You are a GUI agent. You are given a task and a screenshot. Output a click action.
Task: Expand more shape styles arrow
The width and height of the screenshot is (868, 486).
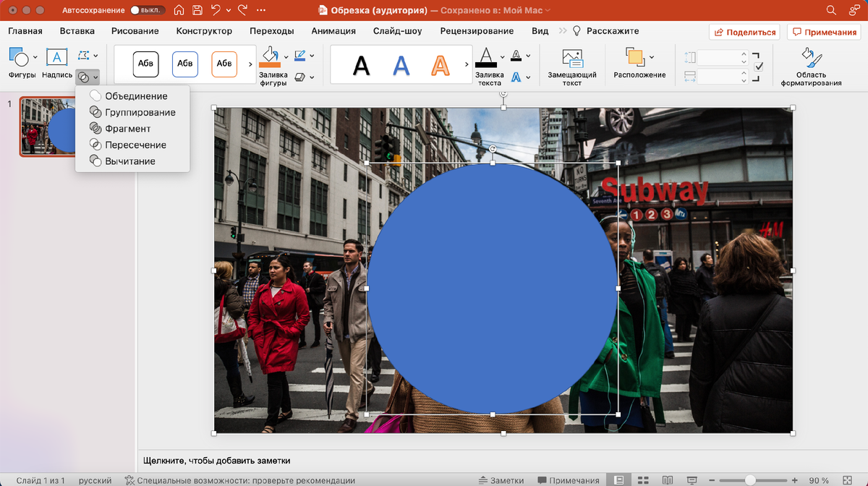point(250,64)
